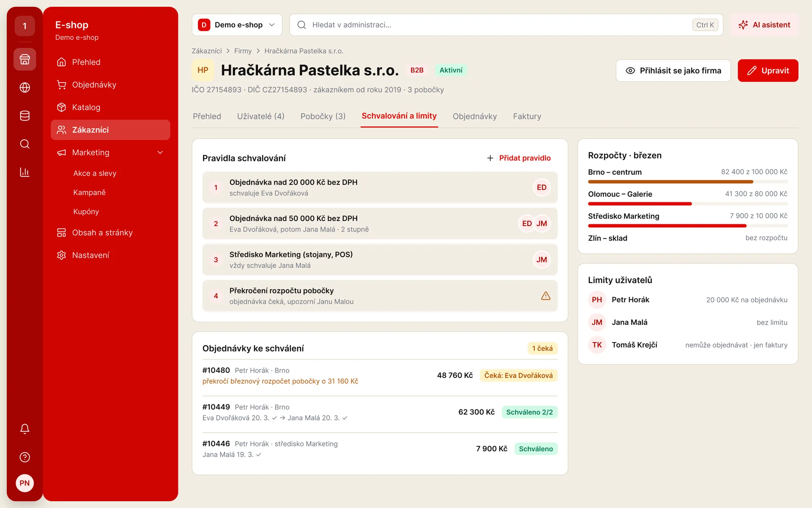Click the Ctrl K shortcut badge
This screenshot has width=812, height=508.
point(705,25)
